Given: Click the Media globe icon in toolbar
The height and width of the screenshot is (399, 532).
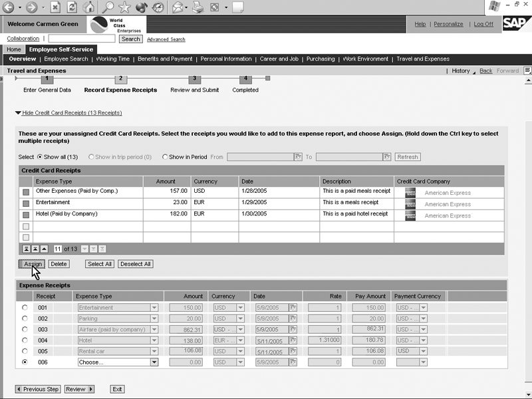Looking at the screenshot, I should (x=142, y=7).
